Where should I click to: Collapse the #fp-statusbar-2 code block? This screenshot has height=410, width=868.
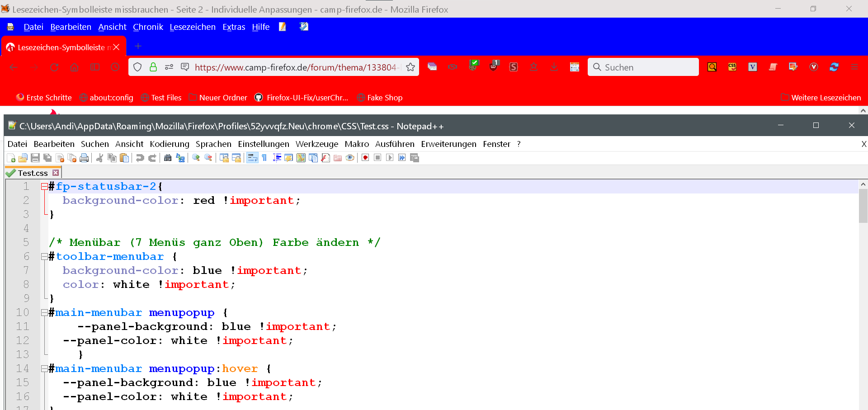[44, 186]
